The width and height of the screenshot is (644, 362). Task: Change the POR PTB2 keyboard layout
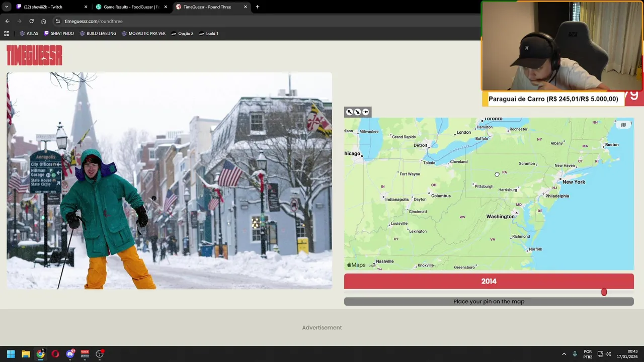(588, 354)
